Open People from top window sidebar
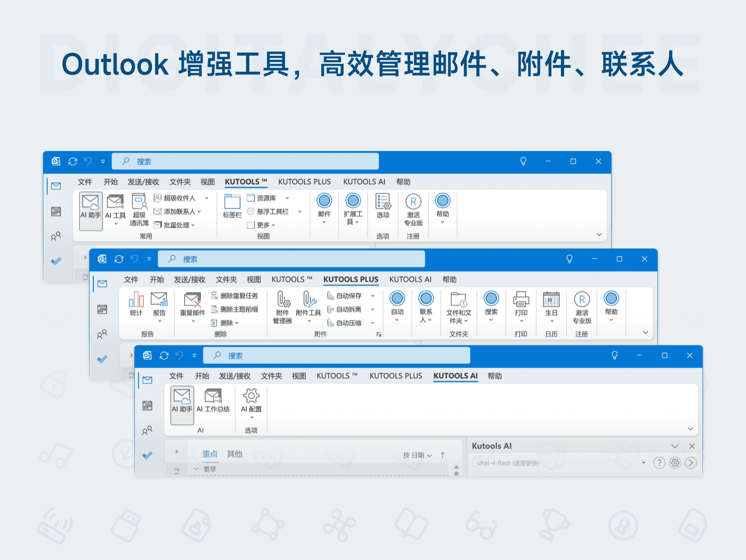The image size is (746, 560). 56,236
